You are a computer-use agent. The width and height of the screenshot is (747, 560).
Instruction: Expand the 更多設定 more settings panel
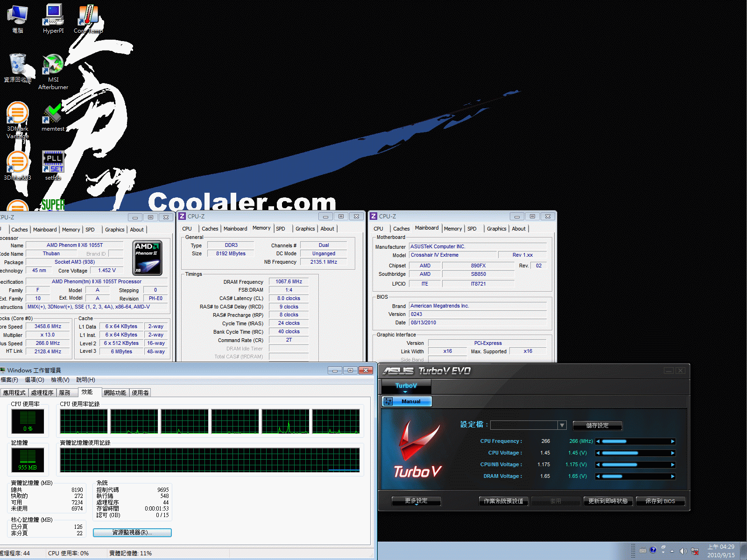(416, 501)
